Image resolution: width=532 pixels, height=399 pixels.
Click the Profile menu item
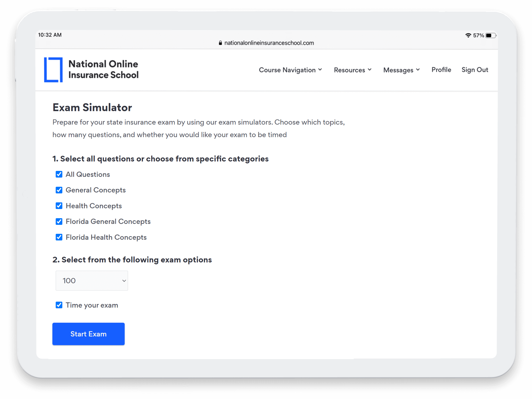click(442, 70)
